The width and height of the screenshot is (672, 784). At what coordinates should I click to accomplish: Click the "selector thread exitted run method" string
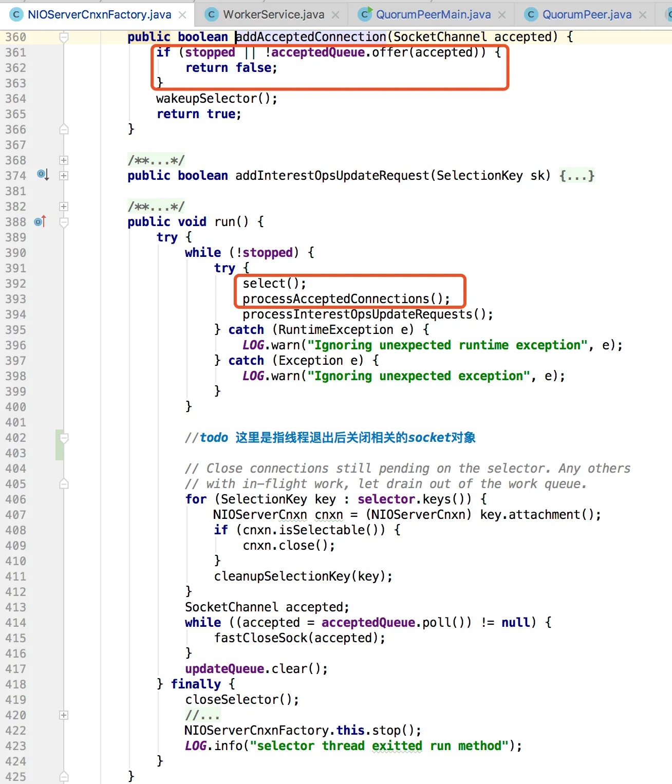tap(379, 746)
